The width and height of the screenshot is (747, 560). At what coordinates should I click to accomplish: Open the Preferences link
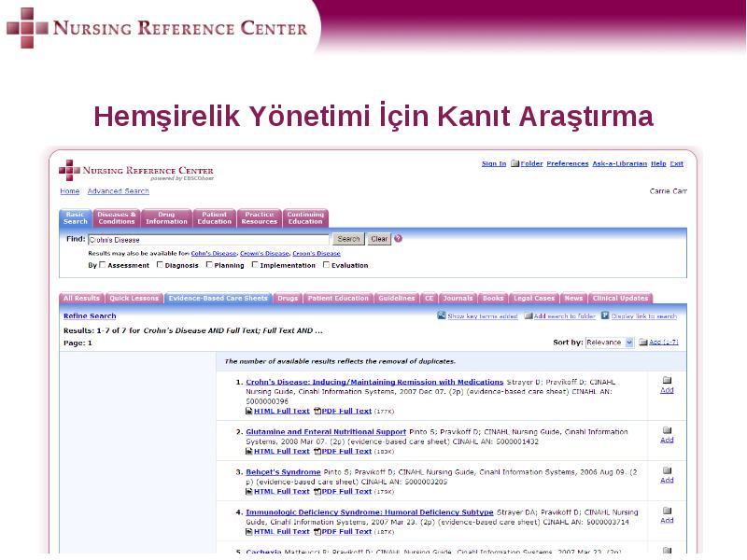(568, 164)
